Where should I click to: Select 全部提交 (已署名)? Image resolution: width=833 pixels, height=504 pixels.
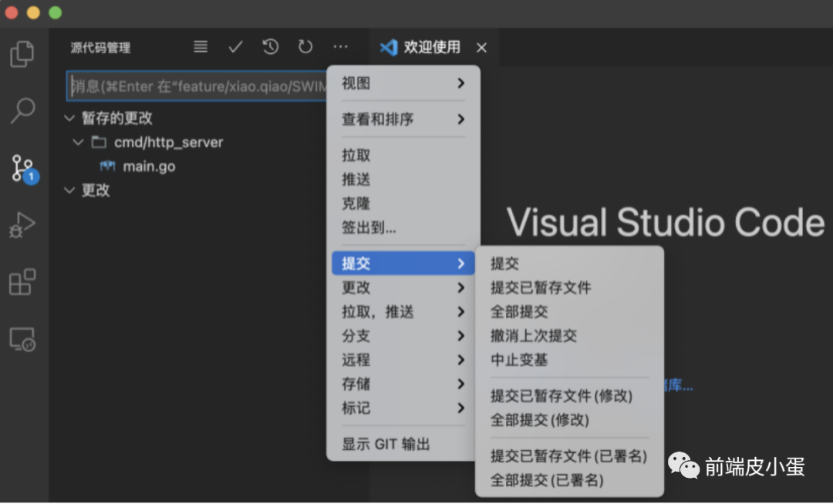click(x=569, y=480)
